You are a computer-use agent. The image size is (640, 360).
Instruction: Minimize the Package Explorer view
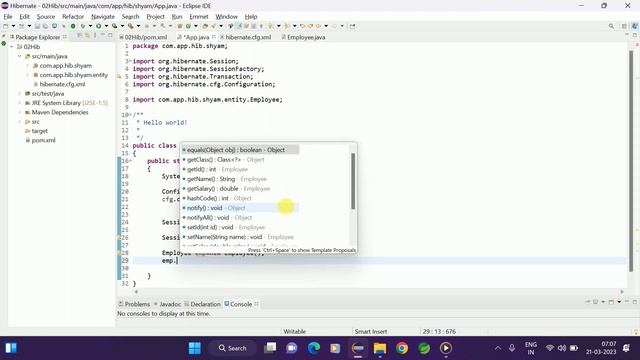coord(102,36)
